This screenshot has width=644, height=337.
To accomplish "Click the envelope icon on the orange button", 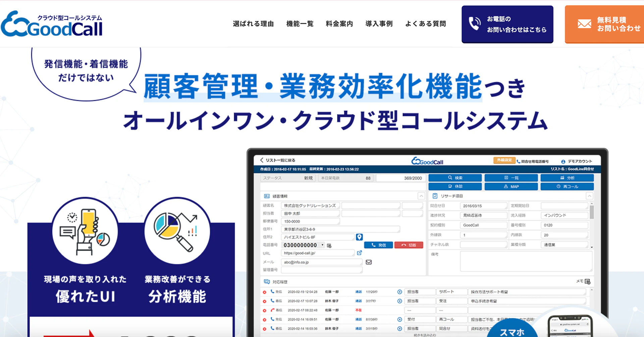I will point(584,24).
